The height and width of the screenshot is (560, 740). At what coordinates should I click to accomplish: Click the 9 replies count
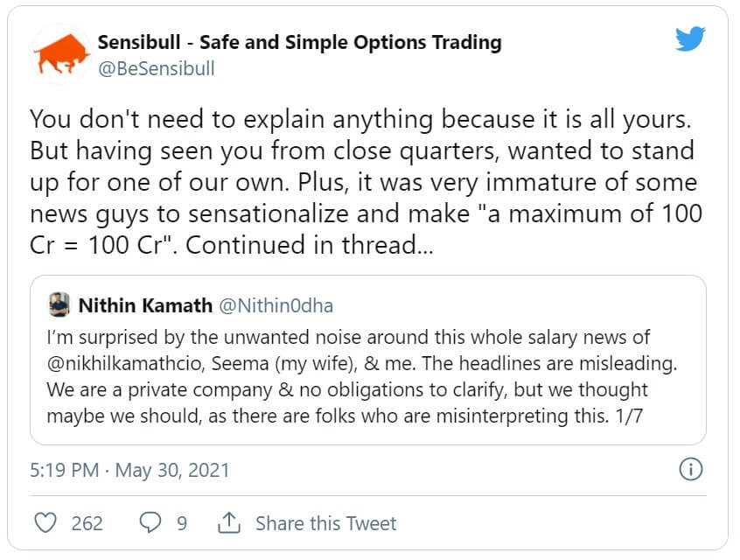[x=182, y=523]
